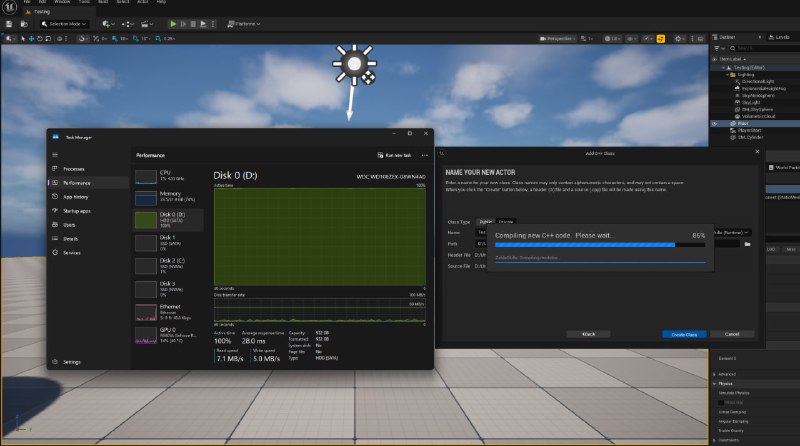Screen dimensions: 800x446
Task: Save the current level with save icon
Action: coord(9,24)
